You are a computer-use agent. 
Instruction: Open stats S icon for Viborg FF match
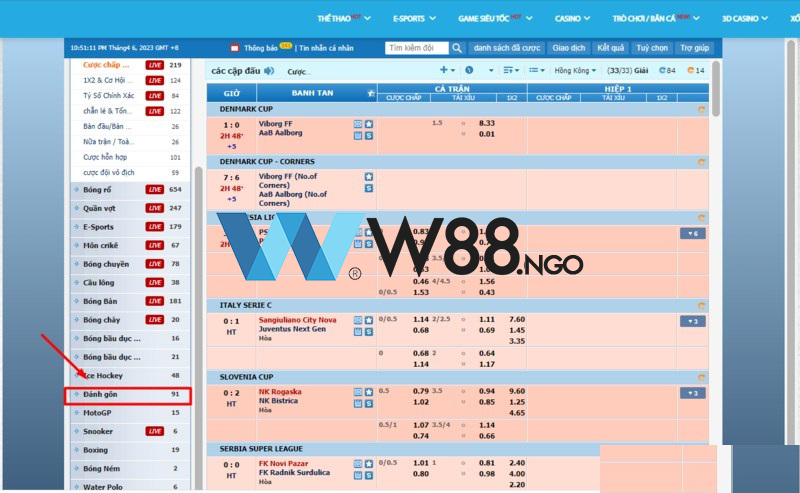[369, 136]
